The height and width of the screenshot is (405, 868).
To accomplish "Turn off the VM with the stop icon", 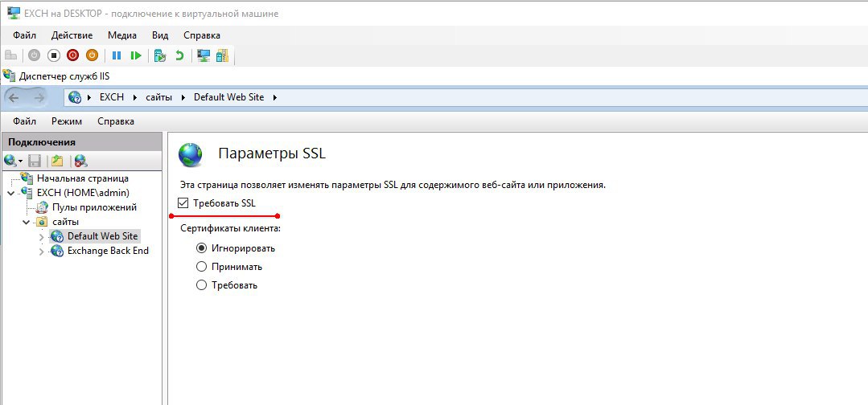I will point(54,55).
